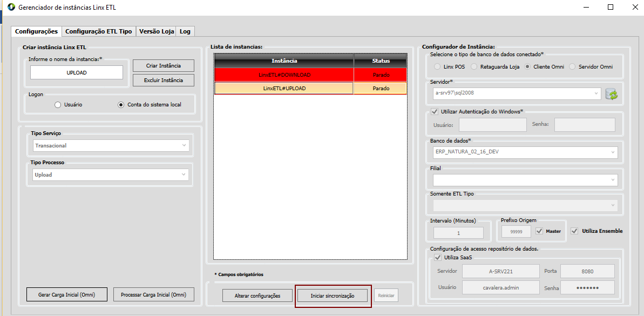Click the Alterar configurações button
The height and width of the screenshot is (316, 644).
(257, 295)
